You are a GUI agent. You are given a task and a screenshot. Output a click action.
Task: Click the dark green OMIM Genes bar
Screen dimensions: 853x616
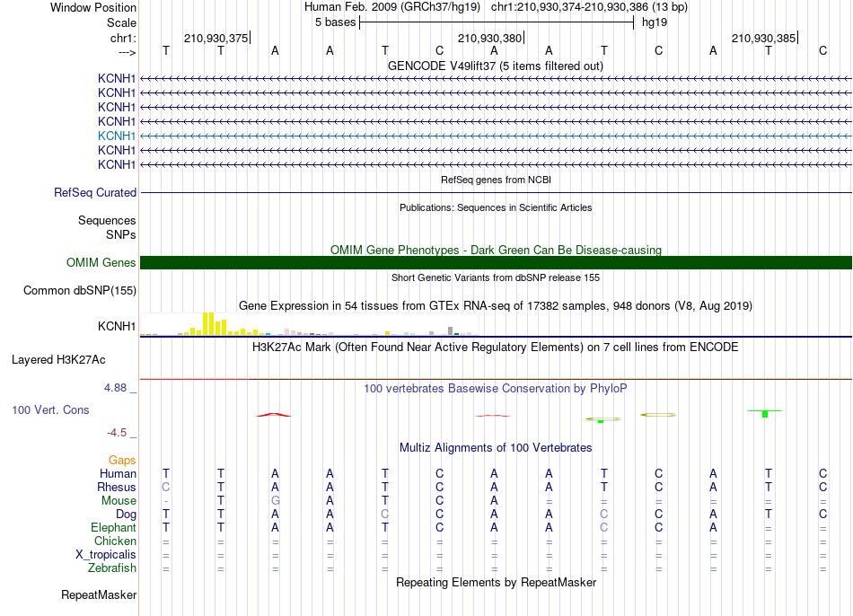496,263
